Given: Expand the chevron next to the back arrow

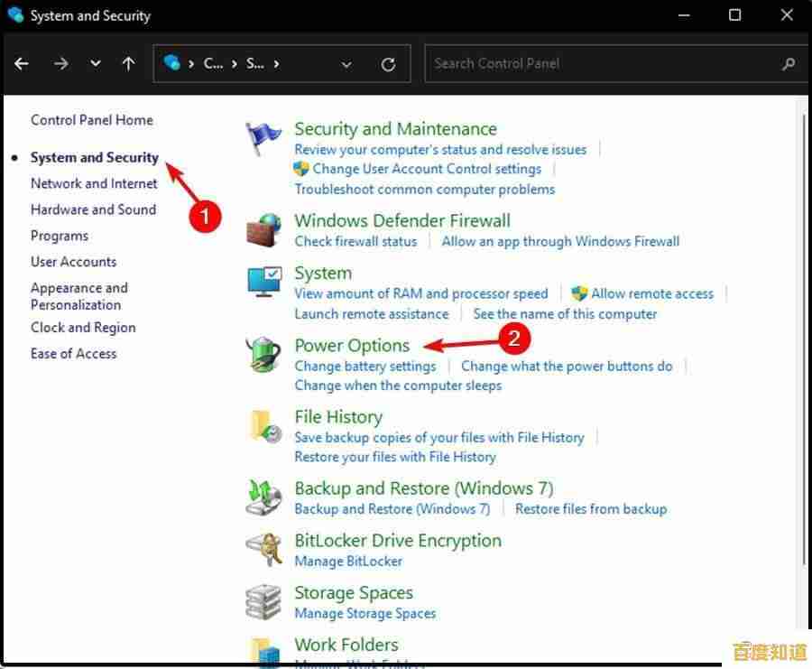Looking at the screenshot, I should point(95,63).
